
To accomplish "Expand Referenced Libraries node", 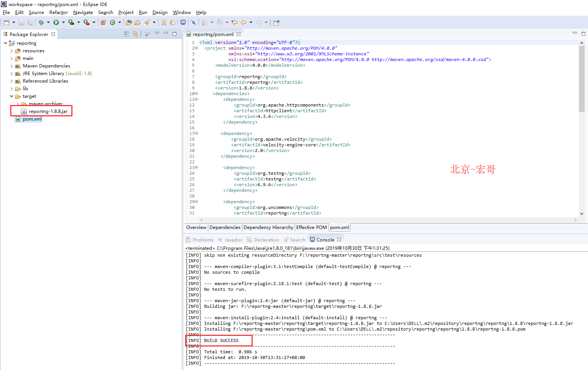I will (x=11, y=81).
